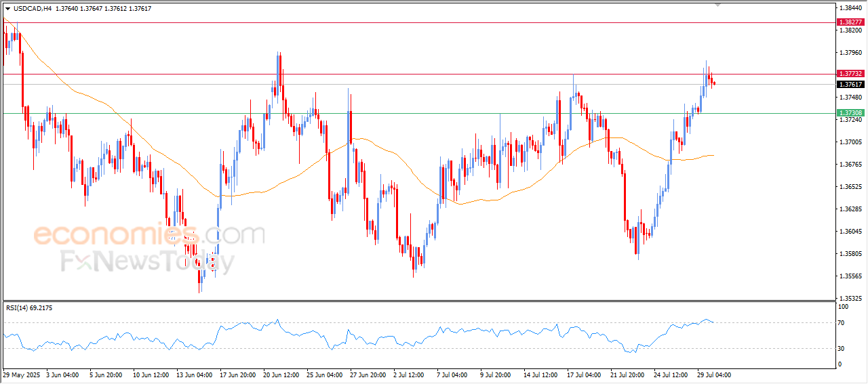
Task: Select the red 1.37732 price level tag
Action: tap(850, 74)
